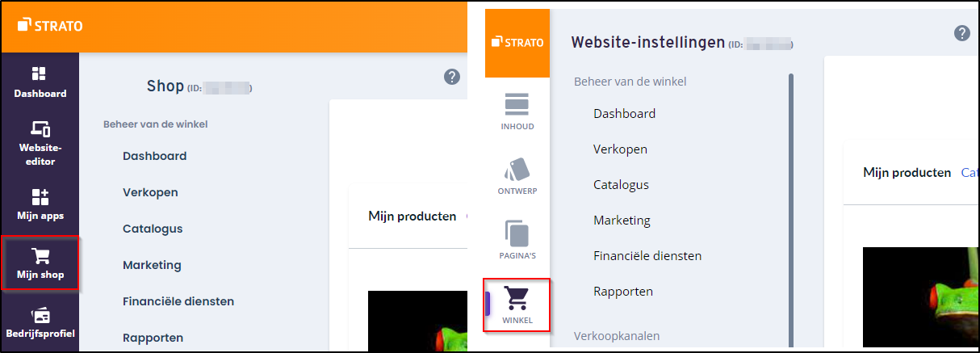
Task: Select Catalogus under Website-instellingen menu
Action: coord(621,185)
